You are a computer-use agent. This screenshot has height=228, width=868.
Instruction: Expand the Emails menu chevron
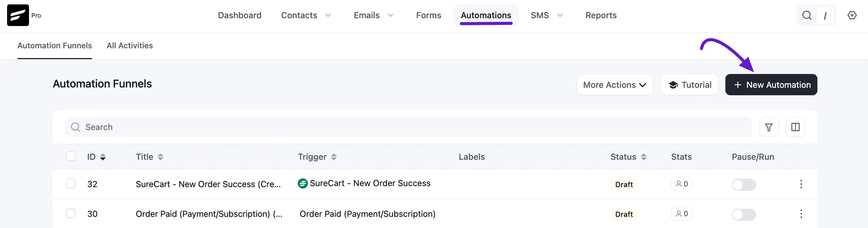click(390, 16)
